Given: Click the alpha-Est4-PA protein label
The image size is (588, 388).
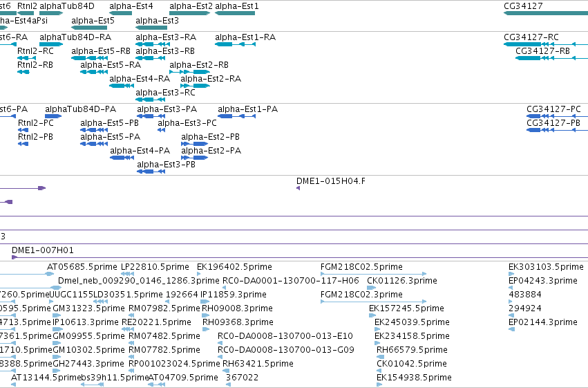Looking at the screenshot, I should click(x=140, y=151).
